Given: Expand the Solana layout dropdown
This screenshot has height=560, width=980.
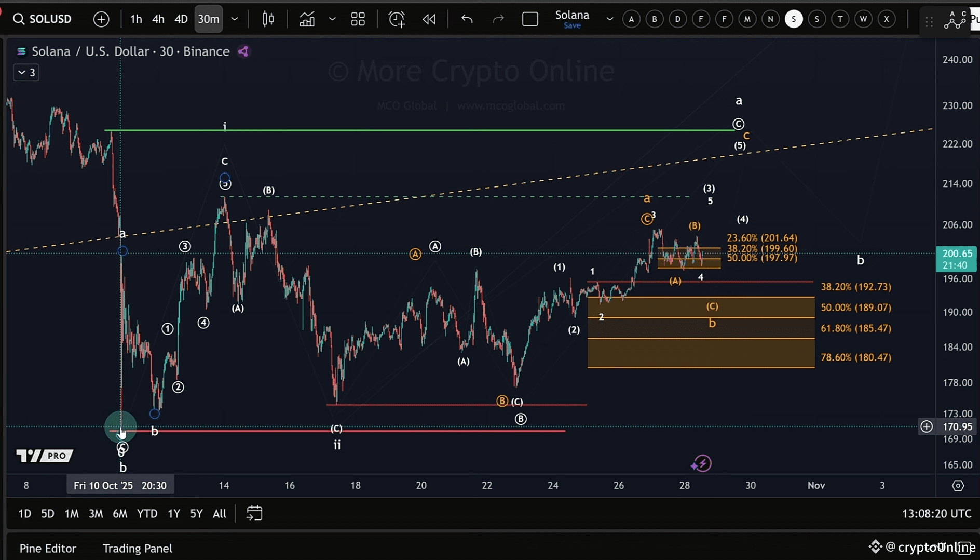Looking at the screenshot, I should pos(609,19).
